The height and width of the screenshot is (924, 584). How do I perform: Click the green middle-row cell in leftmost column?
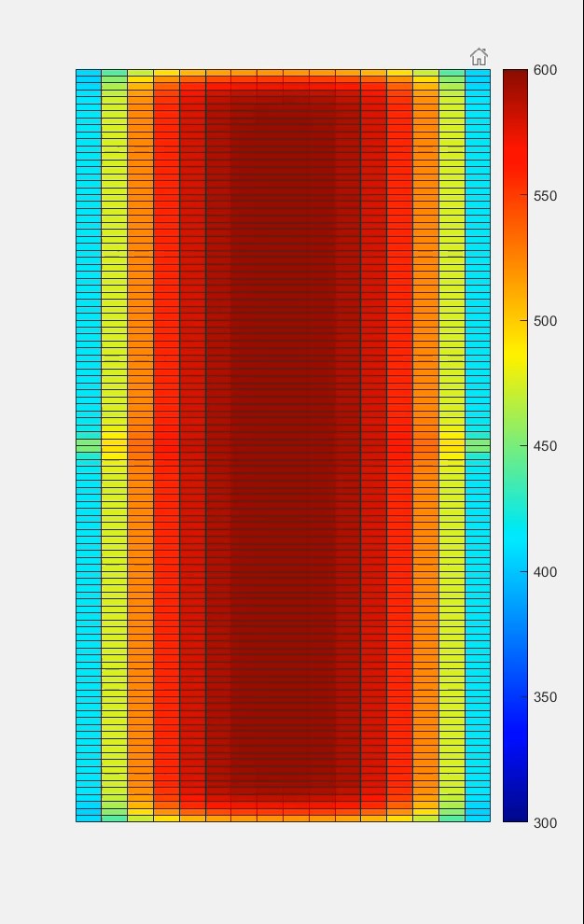pyautogui.click(x=89, y=446)
